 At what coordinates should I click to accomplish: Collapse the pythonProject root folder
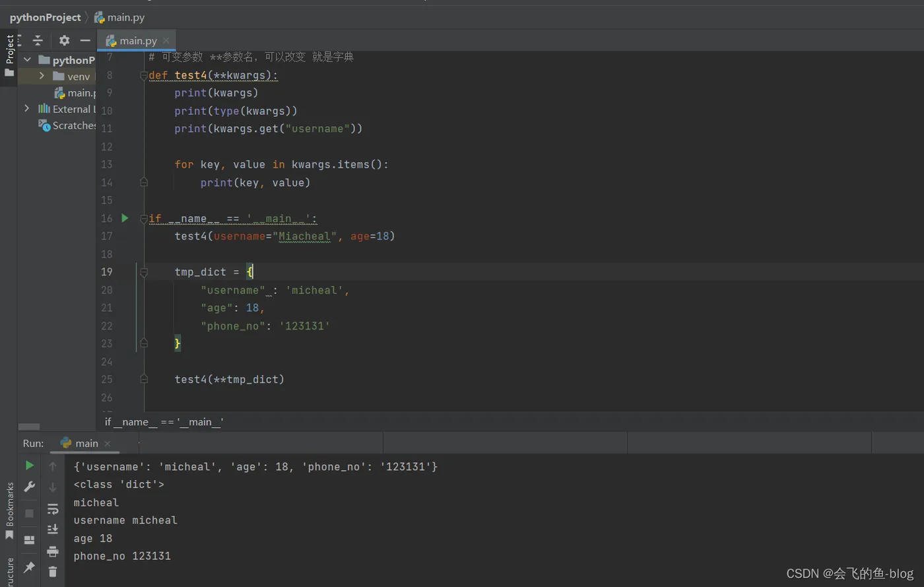click(x=27, y=60)
